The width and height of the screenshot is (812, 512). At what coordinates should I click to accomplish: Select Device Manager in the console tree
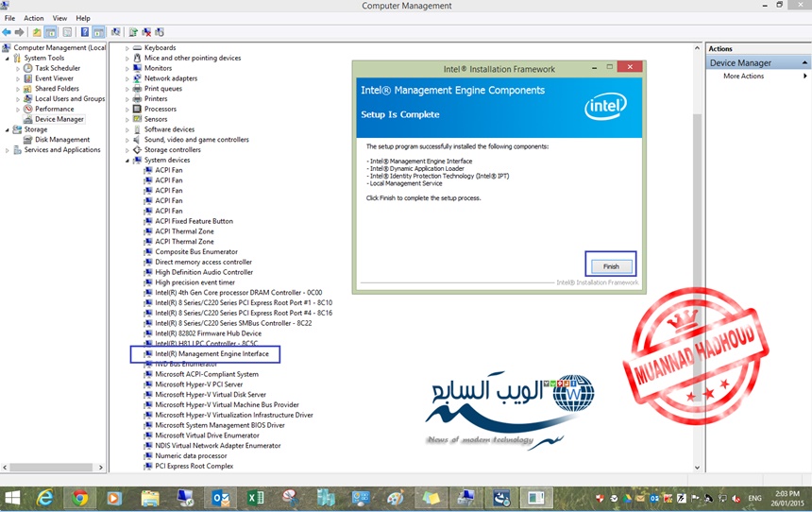[59, 119]
